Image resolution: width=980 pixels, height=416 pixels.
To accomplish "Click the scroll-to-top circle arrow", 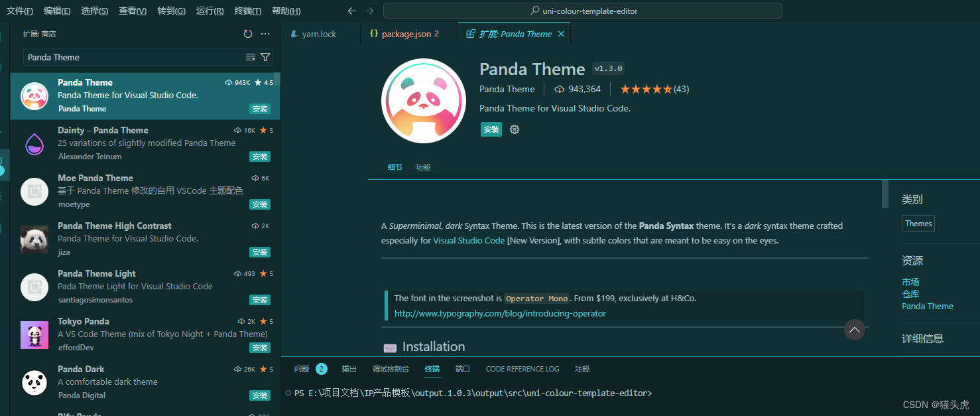I will [x=854, y=330].
